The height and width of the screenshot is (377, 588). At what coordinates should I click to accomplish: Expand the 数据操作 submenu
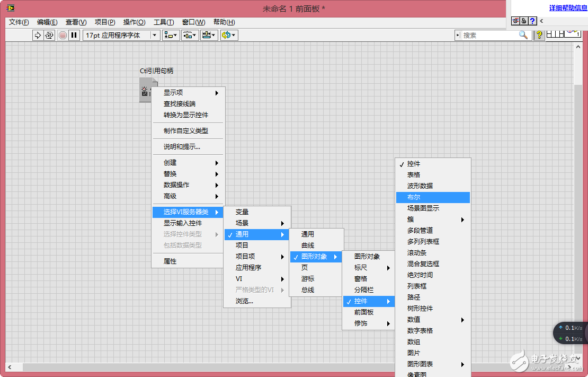coord(188,185)
